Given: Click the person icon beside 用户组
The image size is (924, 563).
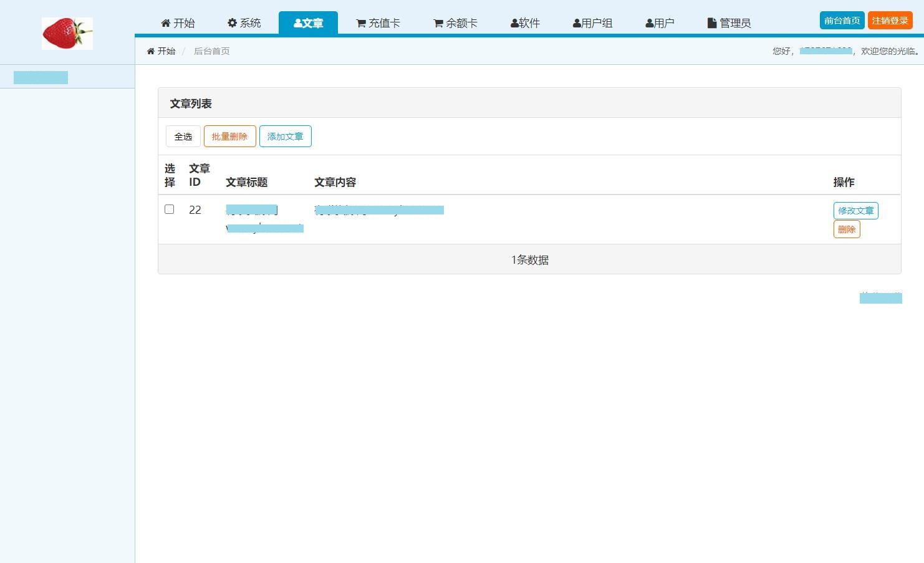Looking at the screenshot, I should [x=577, y=23].
